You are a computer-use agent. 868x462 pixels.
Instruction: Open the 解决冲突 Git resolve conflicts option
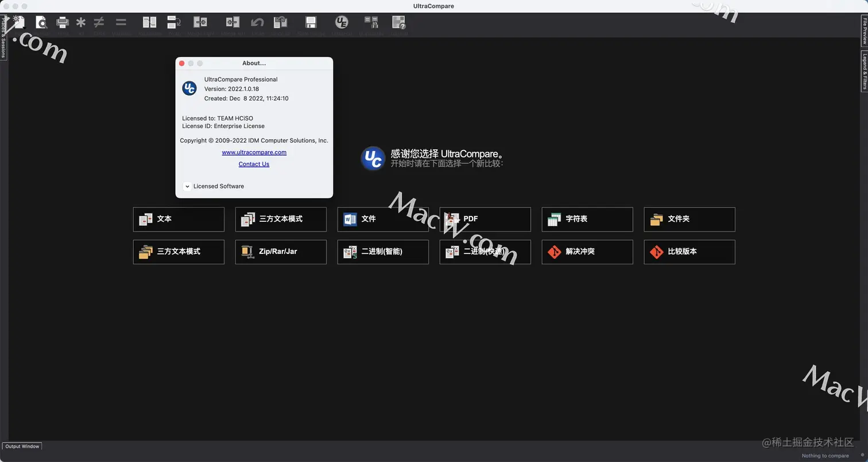click(x=587, y=252)
